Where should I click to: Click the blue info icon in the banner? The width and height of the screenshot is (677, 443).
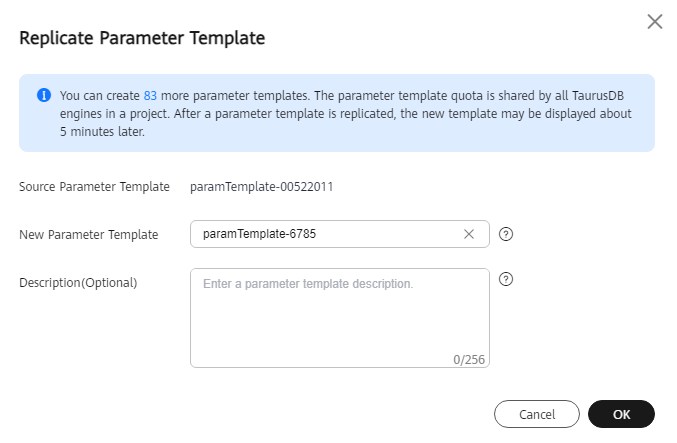[x=44, y=95]
